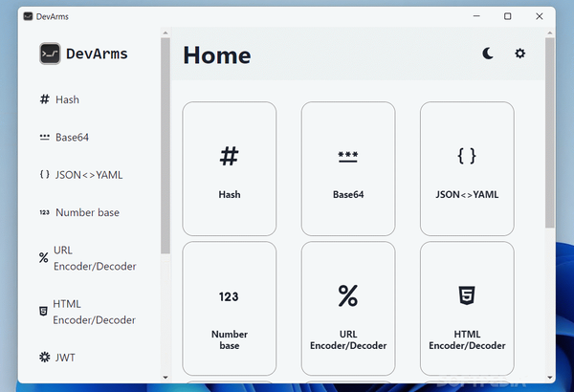Viewport: 574px width, 392px height.
Task: Open the URL Encoder/Decoder card label
Action: (348, 339)
